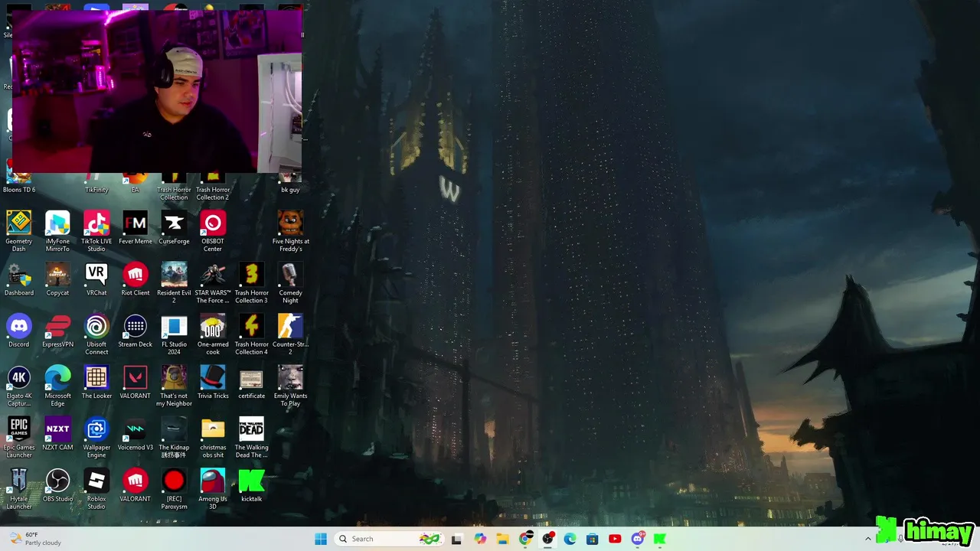Open TikTok LIVE Studio shortcut
Viewport: 980px width, 551px height.
pos(96,231)
